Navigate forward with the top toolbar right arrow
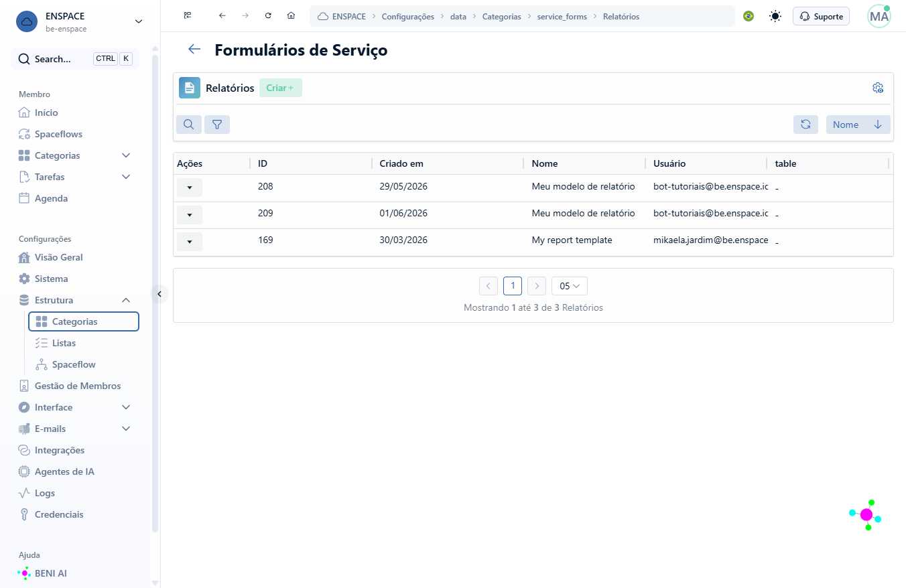The image size is (906, 588). (x=245, y=16)
